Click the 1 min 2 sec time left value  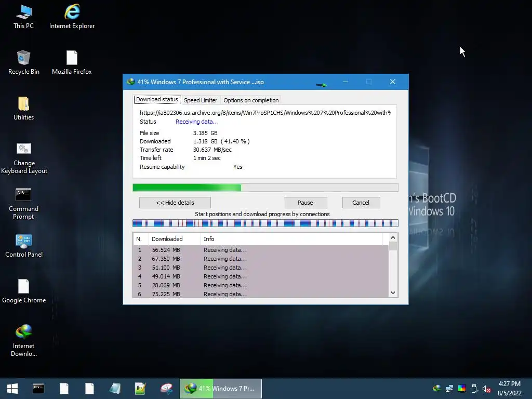click(x=207, y=158)
